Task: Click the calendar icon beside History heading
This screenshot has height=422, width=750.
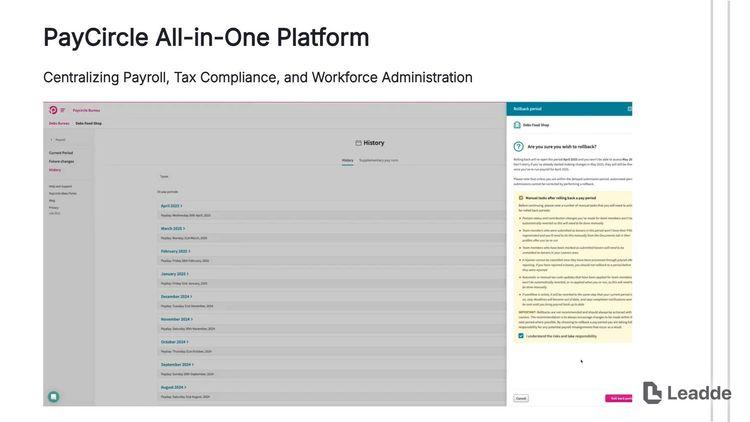Action: coord(358,143)
